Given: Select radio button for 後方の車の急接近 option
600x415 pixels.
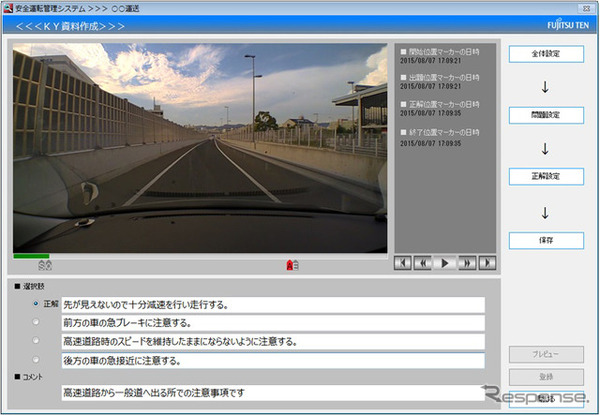Looking at the screenshot, I should pos(36,360).
